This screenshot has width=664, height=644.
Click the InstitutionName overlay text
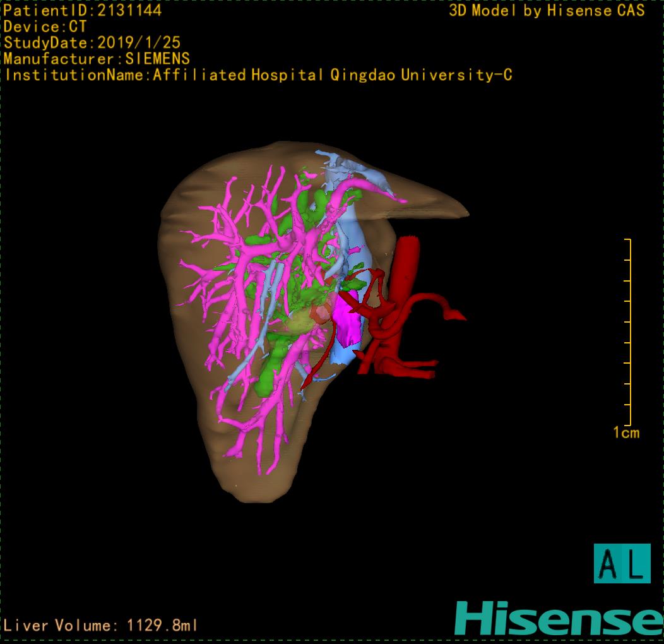tap(258, 75)
